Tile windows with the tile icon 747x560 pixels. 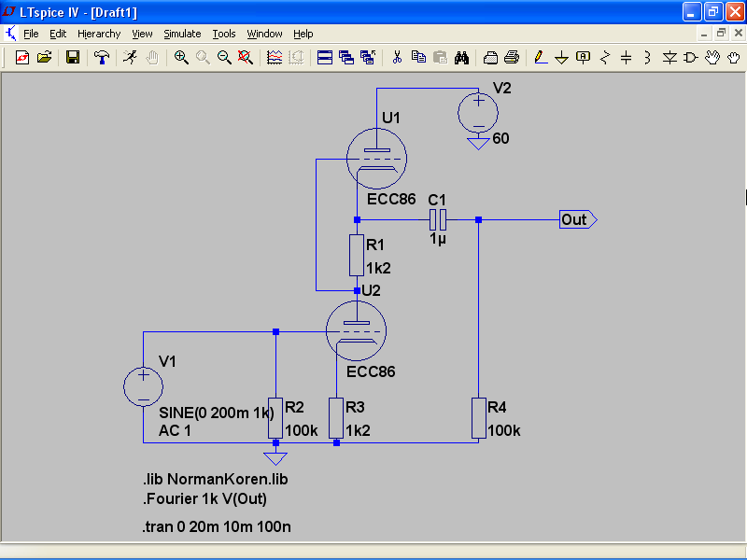click(x=324, y=58)
